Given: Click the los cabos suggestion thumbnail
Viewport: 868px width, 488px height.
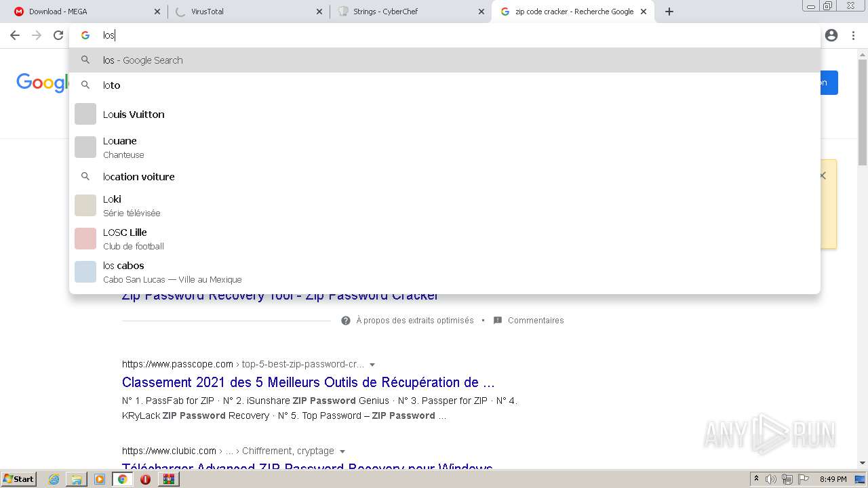Looking at the screenshot, I should pos(85,272).
